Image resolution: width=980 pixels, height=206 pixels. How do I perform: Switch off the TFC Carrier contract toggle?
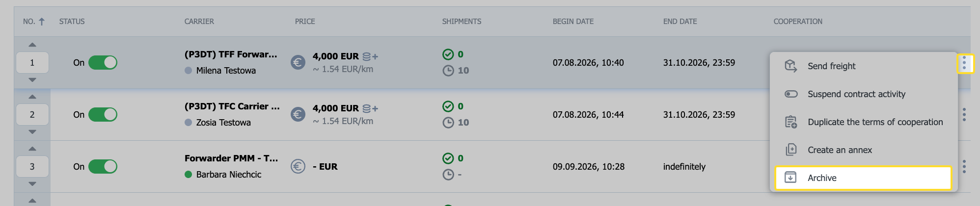point(103,115)
